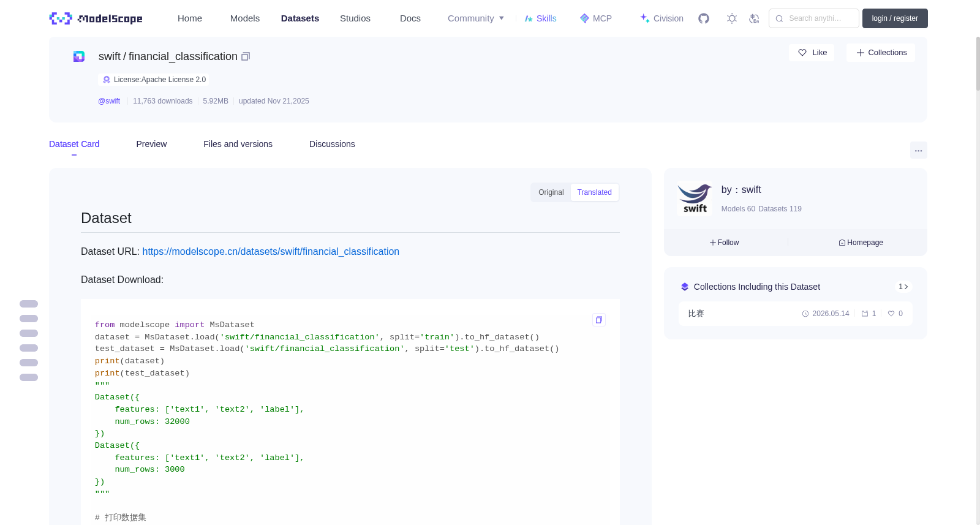980x525 pixels.
Task: Click 'updated Nov 21,2025' text
Action: 274,101
